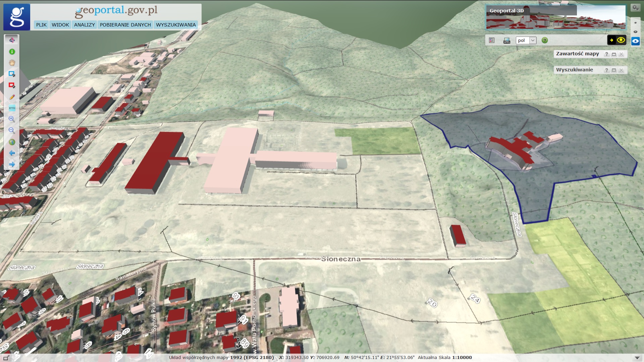Click the large Słoneczna street label
The height and width of the screenshot is (362, 644).
point(341,259)
